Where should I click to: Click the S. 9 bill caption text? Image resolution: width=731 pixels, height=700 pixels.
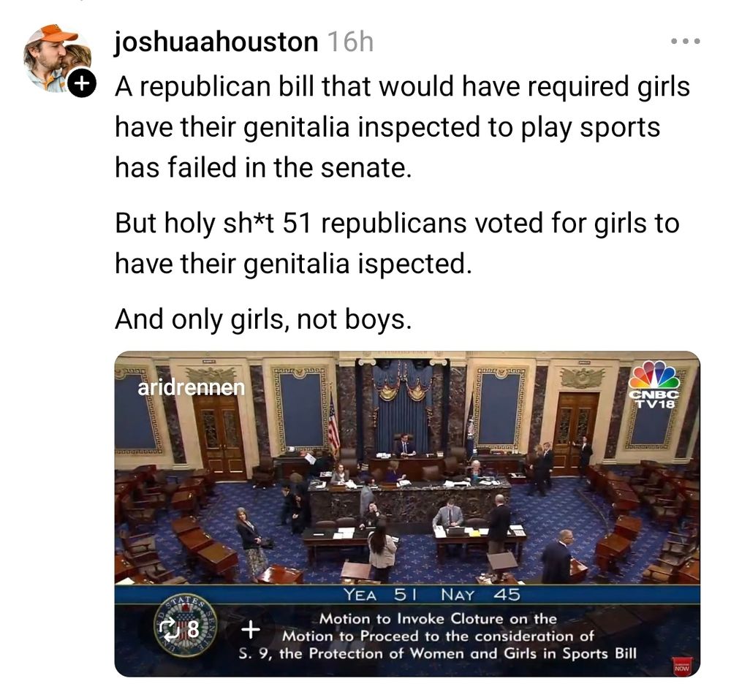(x=437, y=653)
